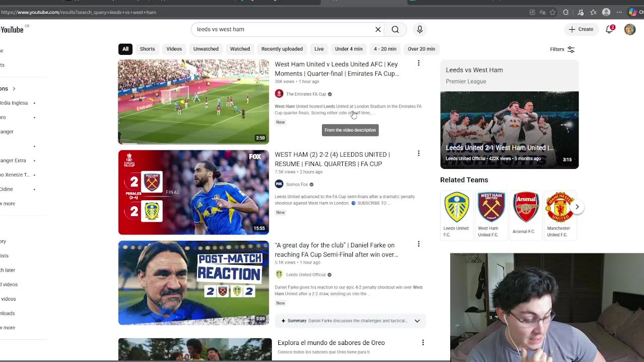Open the three-dot menu for Somos Fox video
Viewport: 644px width, 362px height.
[419, 153]
